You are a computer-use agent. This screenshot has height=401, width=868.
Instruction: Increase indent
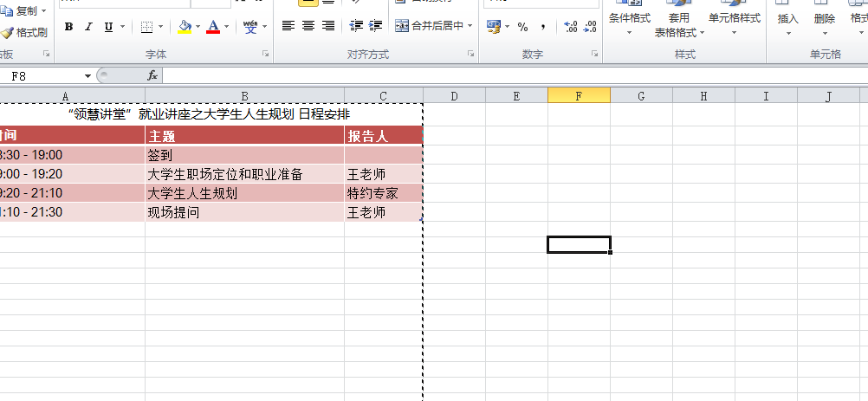coord(375,25)
